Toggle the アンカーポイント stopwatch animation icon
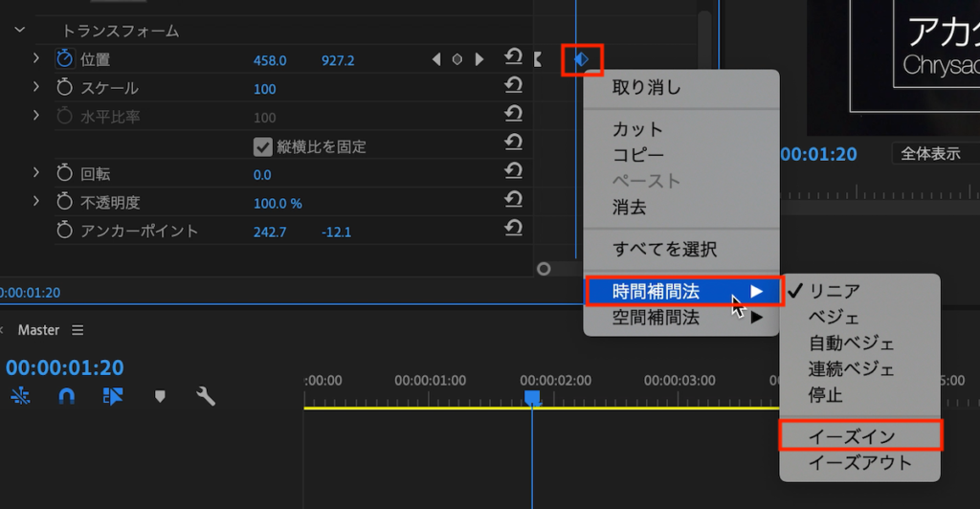The height and width of the screenshot is (509, 980). [64, 231]
